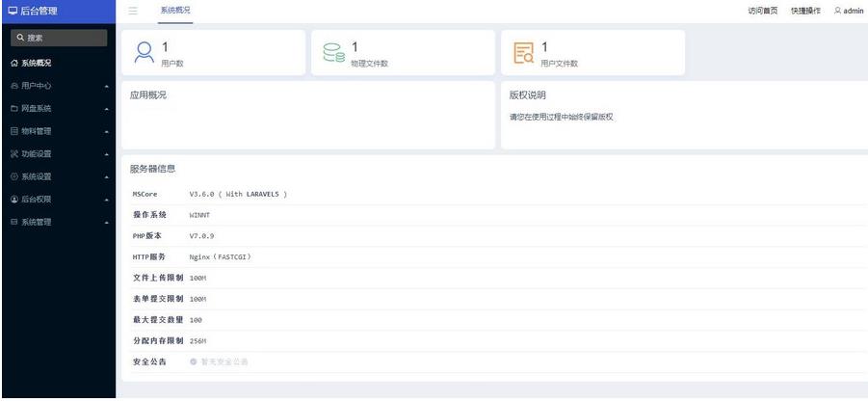Click the search magnifier icon in sidebar
Image resolution: width=868 pixels, height=402 pixels.
[x=20, y=38]
